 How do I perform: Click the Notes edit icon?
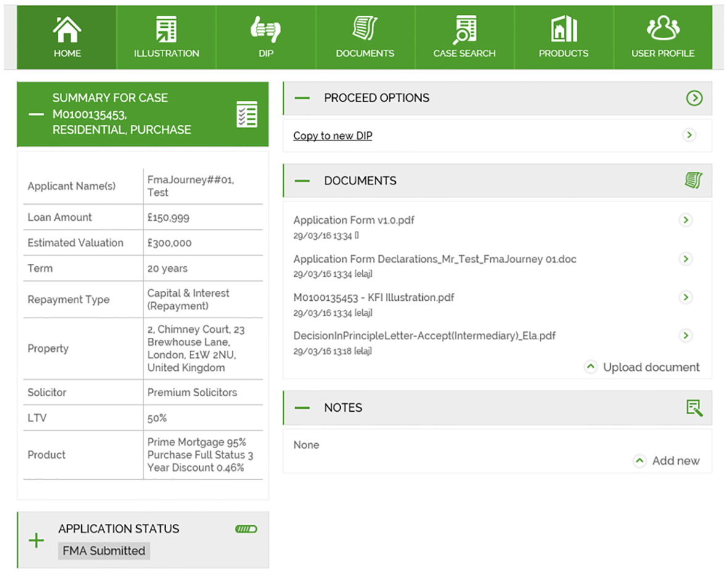pos(694,407)
